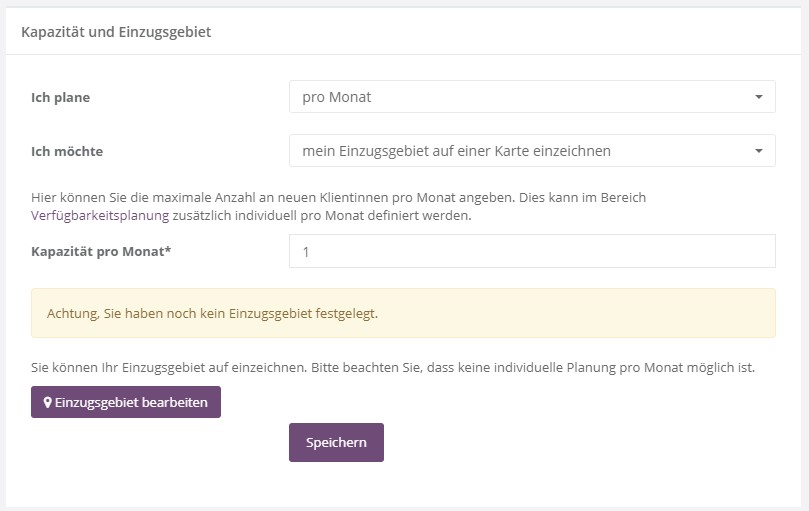Click the sentence 'Bitte beachten Sie' about monthly planning
Screen dimensions: 809x511
(584, 367)
